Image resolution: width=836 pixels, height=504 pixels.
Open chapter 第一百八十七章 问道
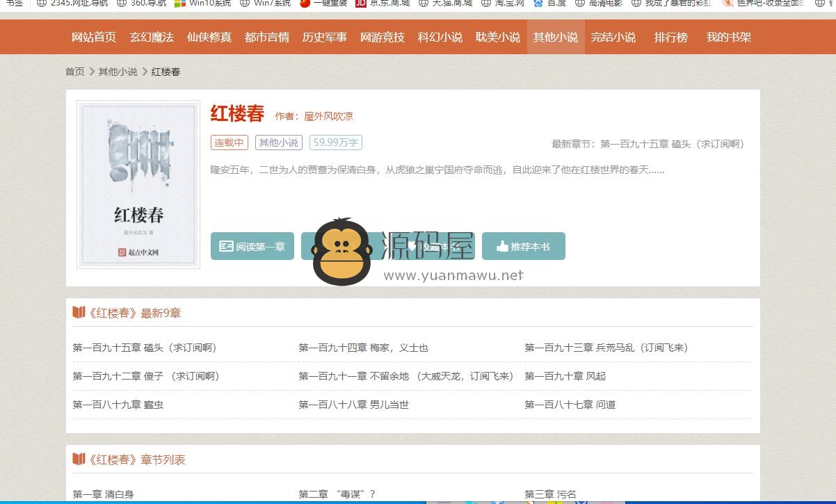coord(570,405)
